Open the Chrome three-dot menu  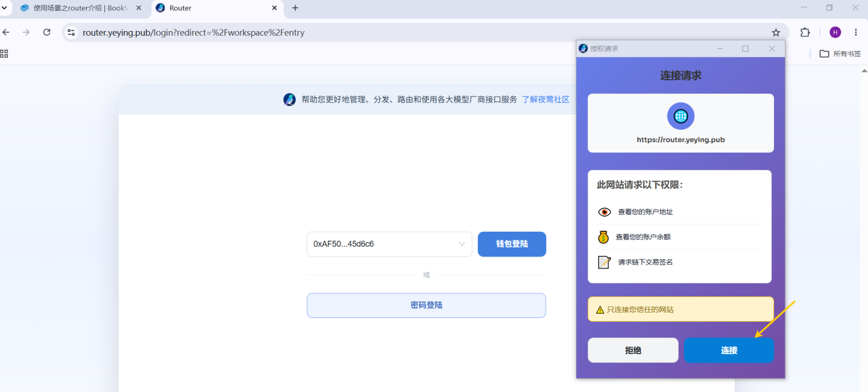click(856, 32)
